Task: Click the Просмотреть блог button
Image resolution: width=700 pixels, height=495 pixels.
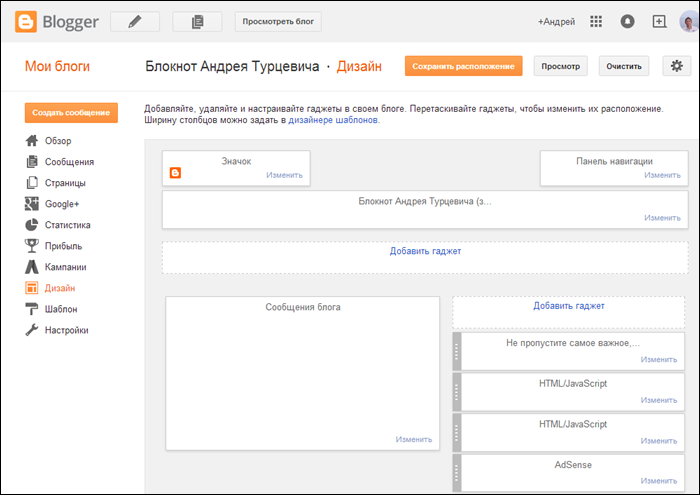Action: 278,21
